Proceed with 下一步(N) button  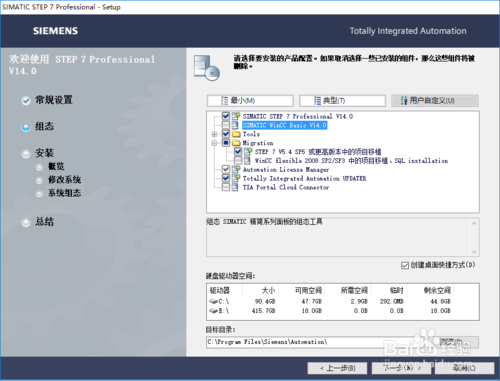click(402, 368)
